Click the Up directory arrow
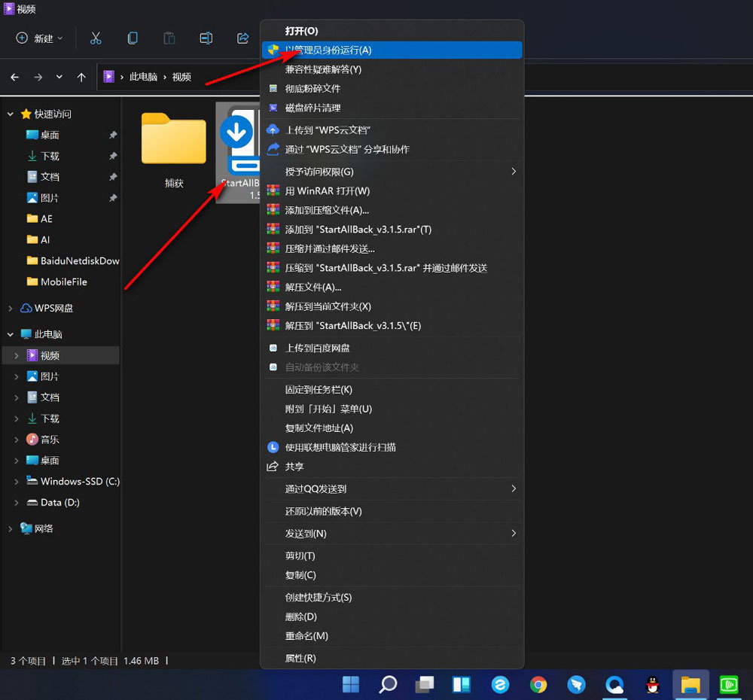The height and width of the screenshot is (700, 753). [81, 77]
